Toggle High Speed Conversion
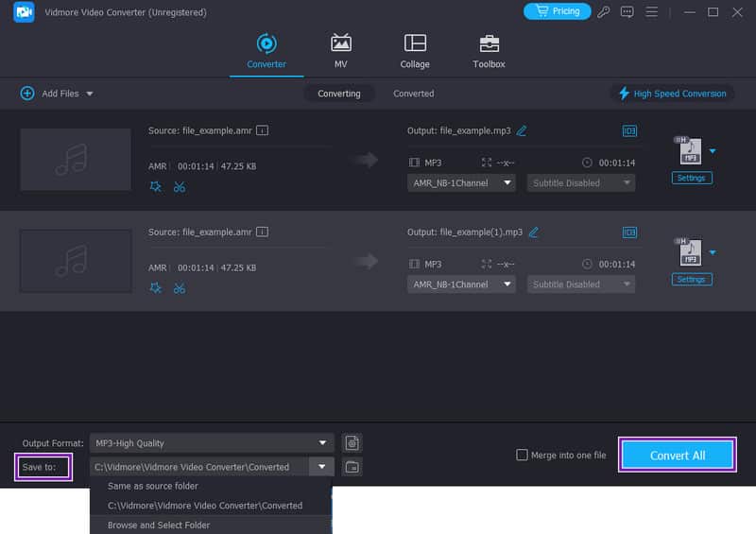Image resolution: width=756 pixels, height=534 pixels. coord(672,94)
